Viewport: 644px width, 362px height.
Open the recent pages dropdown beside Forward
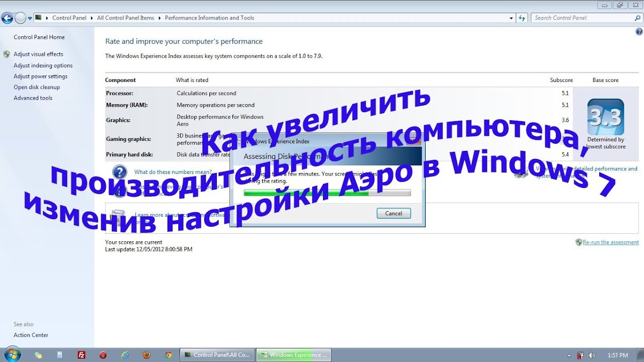[30, 18]
